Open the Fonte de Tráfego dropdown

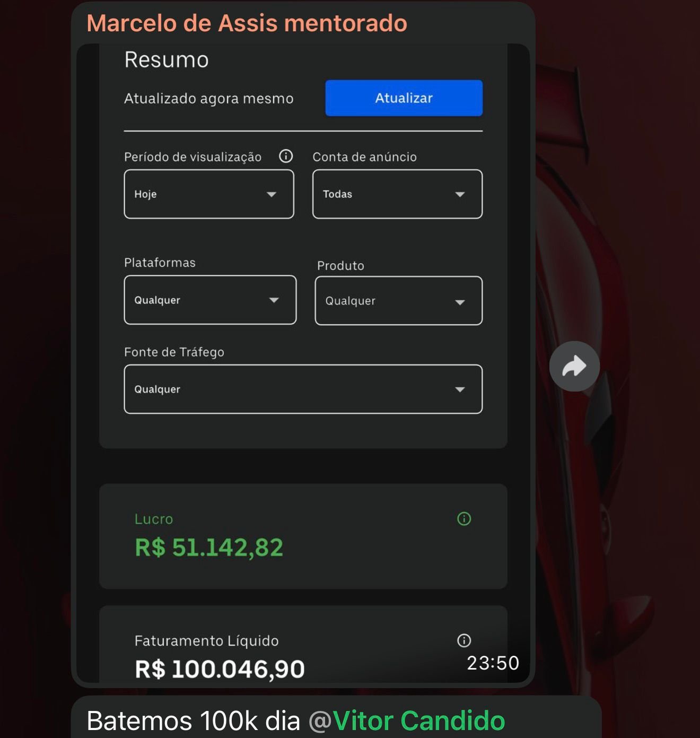[303, 389]
